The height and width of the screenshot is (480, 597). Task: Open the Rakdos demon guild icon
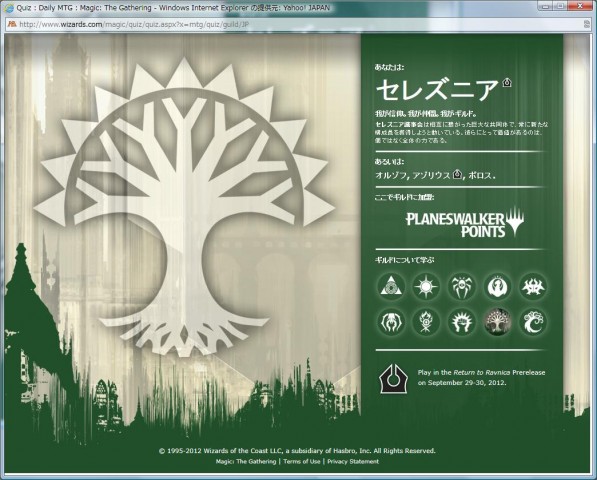pos(533,286)
